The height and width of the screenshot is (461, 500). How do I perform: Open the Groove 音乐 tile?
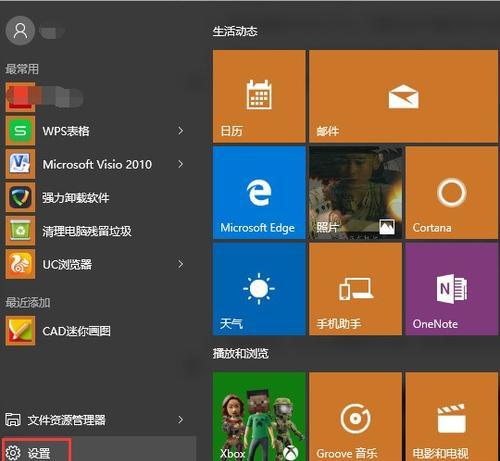(x=355, y=417)
